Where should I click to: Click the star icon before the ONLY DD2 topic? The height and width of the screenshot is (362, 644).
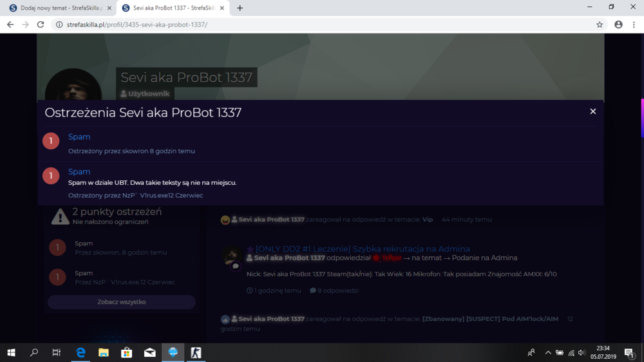(x=250, y=249)
